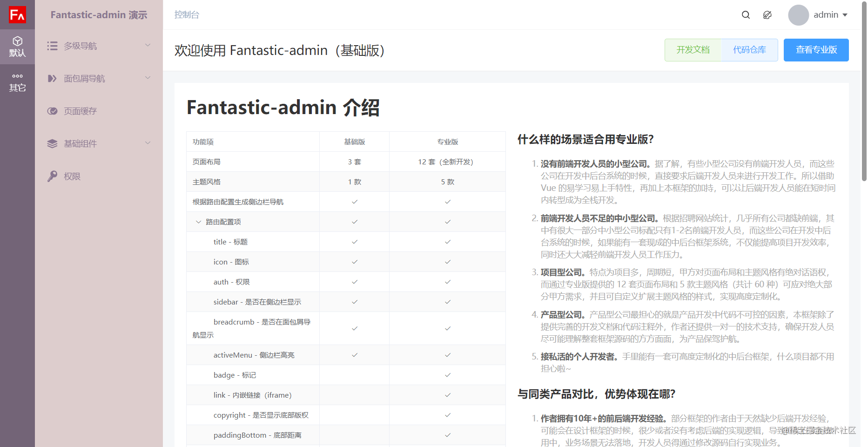
Task: Click the activeMenu - 侧边栏高亮 row
Action: 346,355
